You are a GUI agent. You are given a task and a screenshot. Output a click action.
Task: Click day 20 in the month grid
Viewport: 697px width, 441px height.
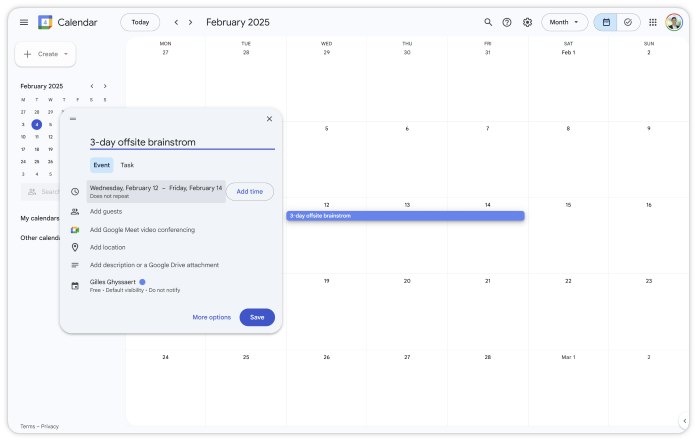tap(407, 281)
